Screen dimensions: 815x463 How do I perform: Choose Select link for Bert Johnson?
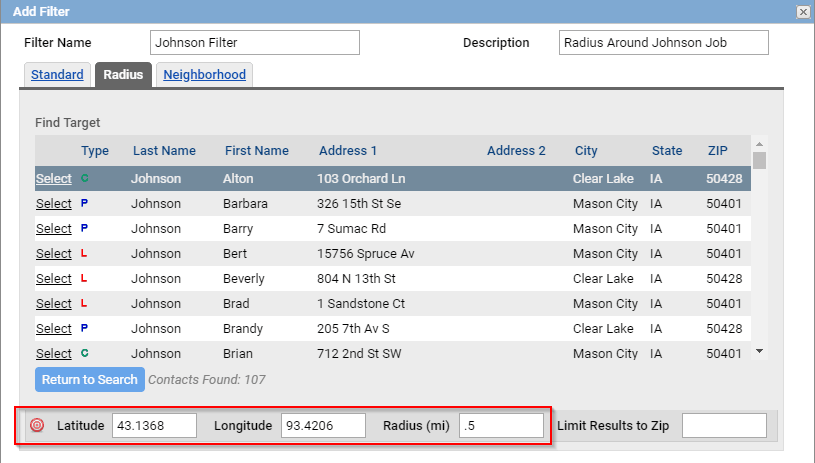(x=54, y=253)
